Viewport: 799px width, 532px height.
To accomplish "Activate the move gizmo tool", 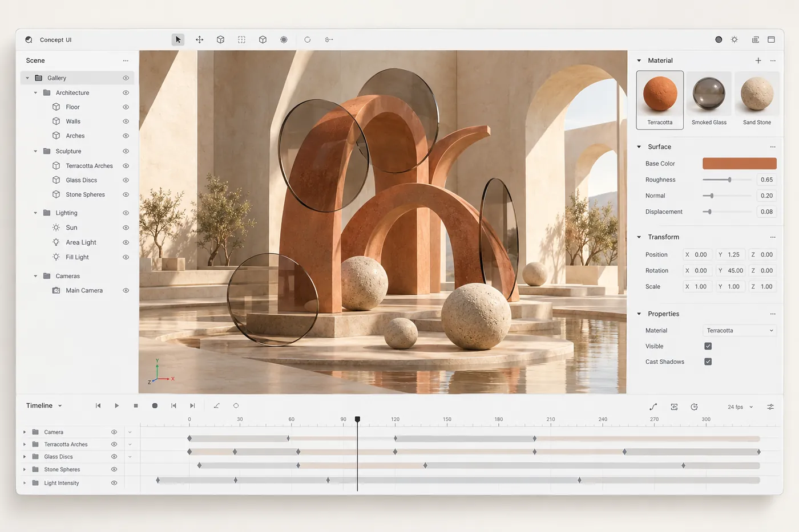I will point(199,39).
